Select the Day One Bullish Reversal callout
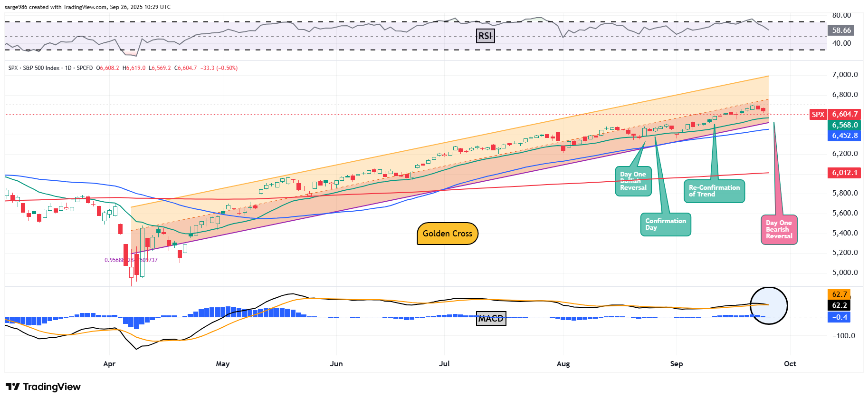This screenshot has height=401, width=868. 633,181
